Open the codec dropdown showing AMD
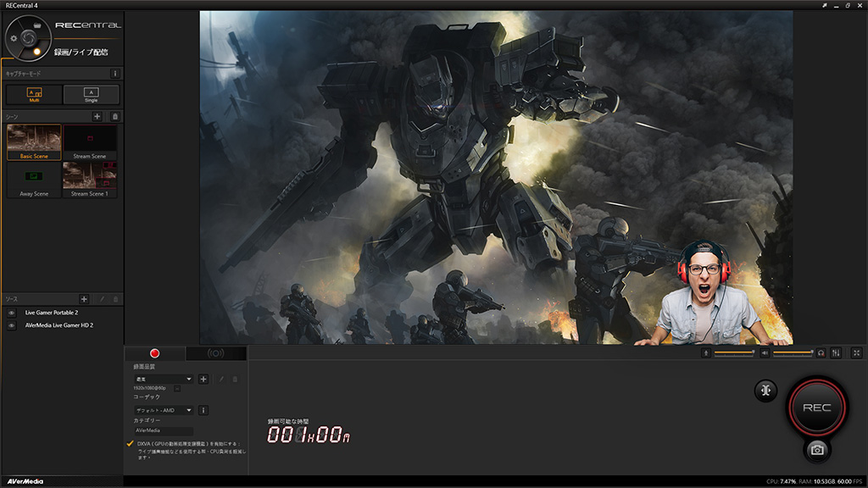The width and height of the screenshot is (868, 488). pyautogui.click(x=164, y=410)
